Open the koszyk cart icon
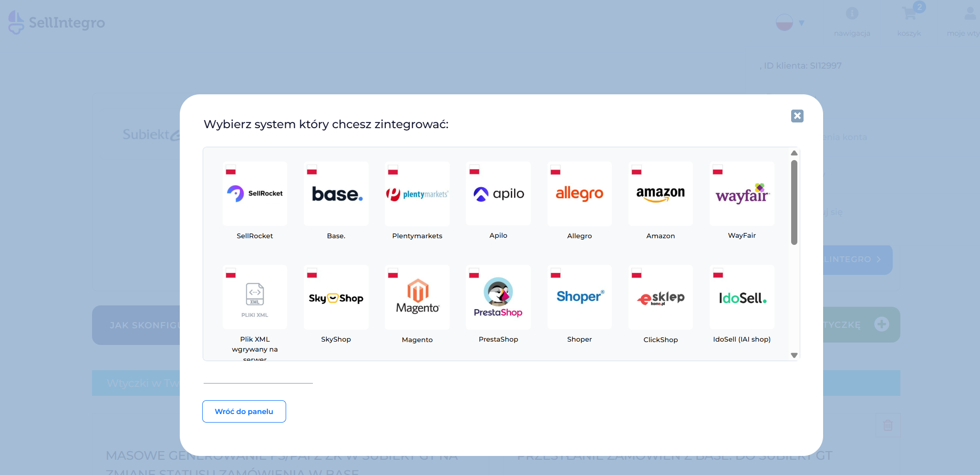980x475 pixels. (909, 14)
